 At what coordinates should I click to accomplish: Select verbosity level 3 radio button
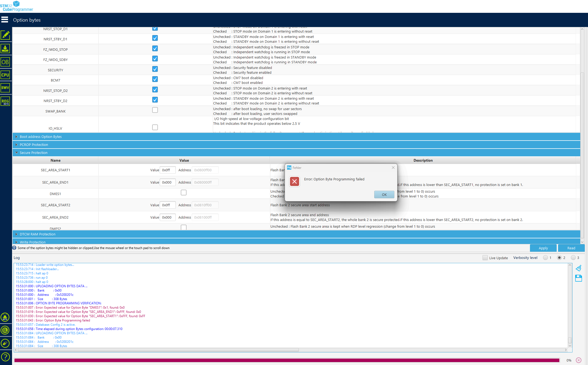pyautogui.click(x=574, y=257)
